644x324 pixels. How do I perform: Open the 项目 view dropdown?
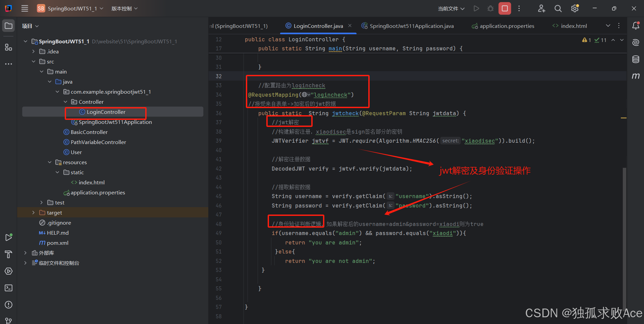pos(30,26)
